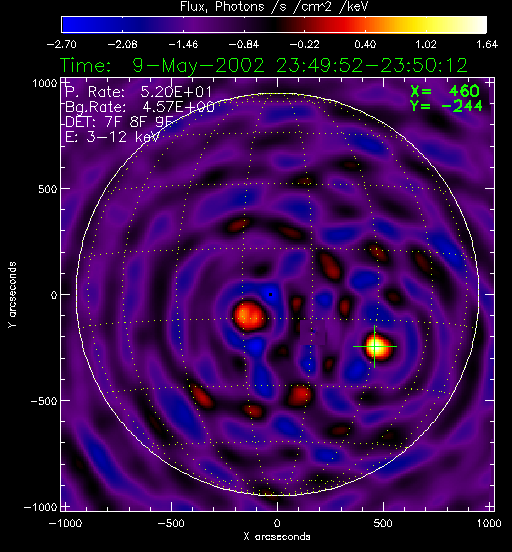The image size is (512, 552).
Task: Click the Bg.Rate 4.57E+00 label
Action: click(139, 107)
